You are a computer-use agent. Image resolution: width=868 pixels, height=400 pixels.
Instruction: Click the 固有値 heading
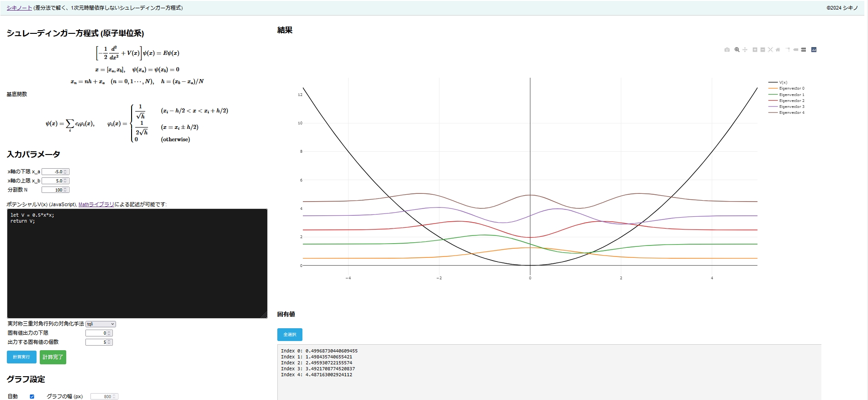(x=286, y=314)
